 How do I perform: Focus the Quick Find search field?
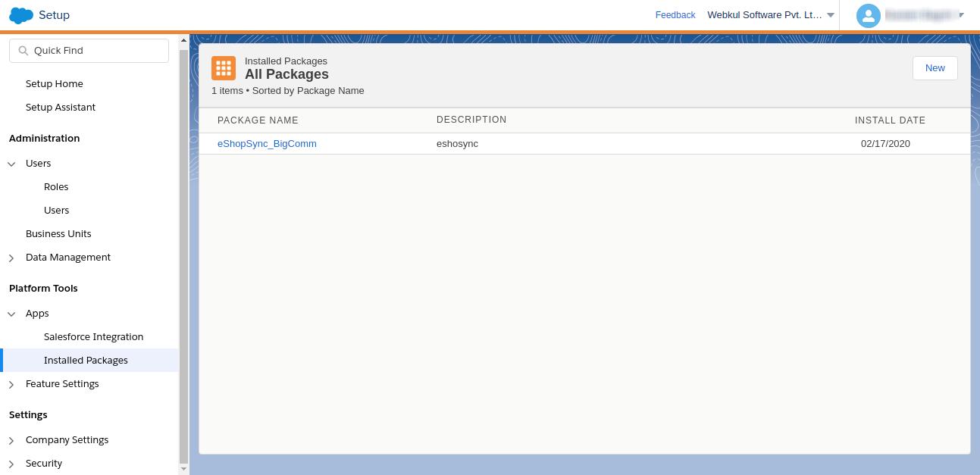point(89,51)
